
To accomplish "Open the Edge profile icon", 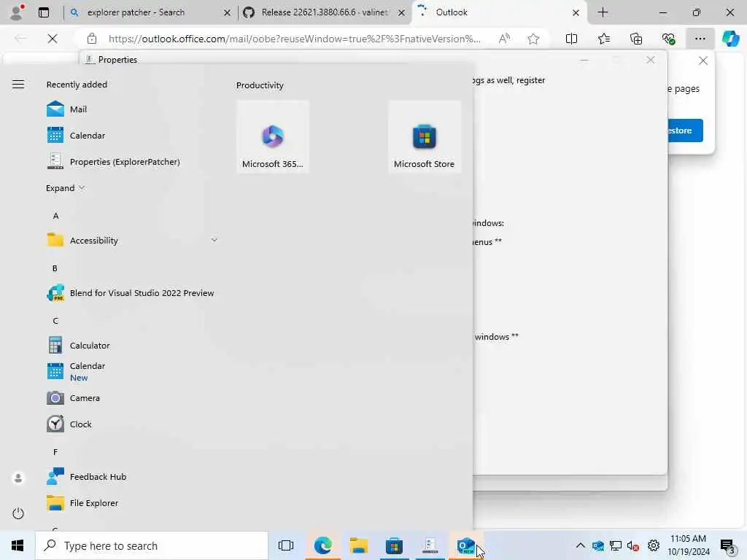I will click(x=18, y=12).
